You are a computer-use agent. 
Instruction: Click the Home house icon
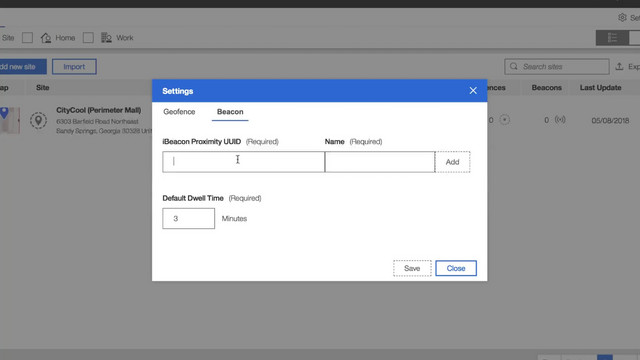[46, 38]
